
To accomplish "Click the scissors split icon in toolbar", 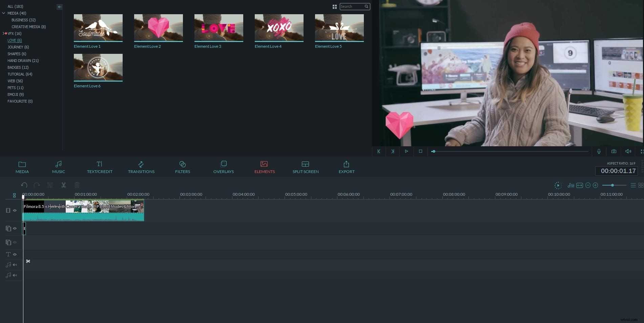I will [x=63, y=185].
